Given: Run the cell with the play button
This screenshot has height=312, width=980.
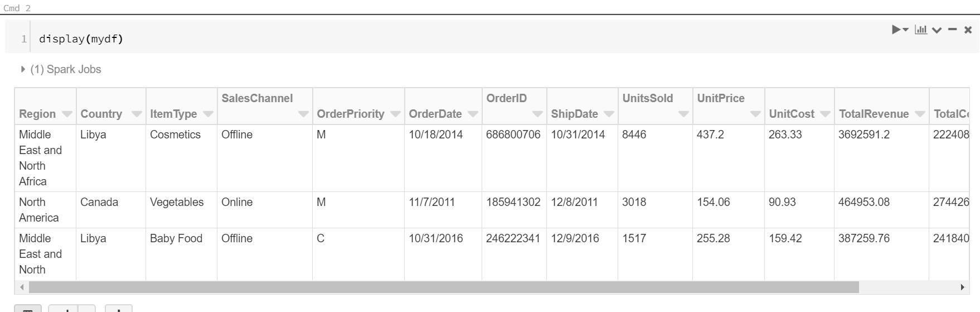Looking at the screenshot, I should (896, 30).
